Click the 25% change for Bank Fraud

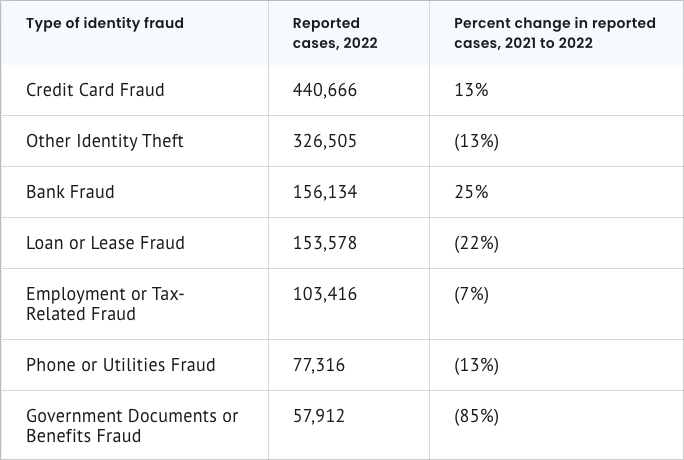471,192
